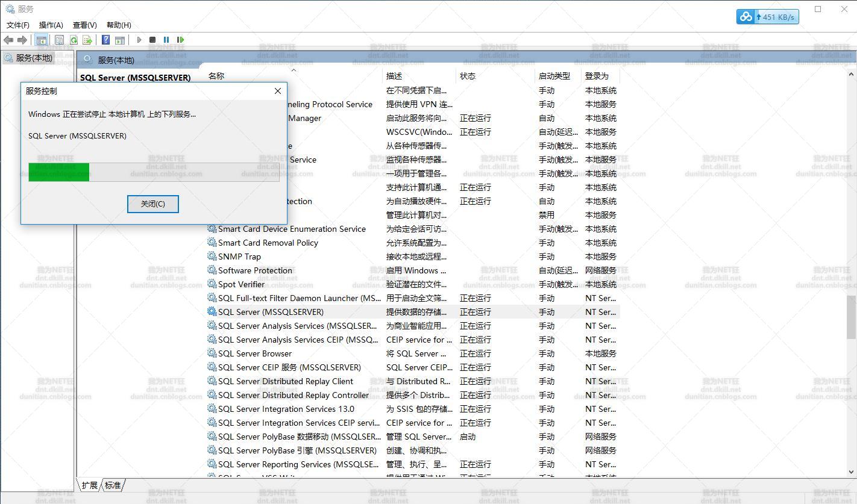Screen dimensions: 857x504
Task: Select SQL Server Distributed Replay Controller row
Action: click(413, 395)
